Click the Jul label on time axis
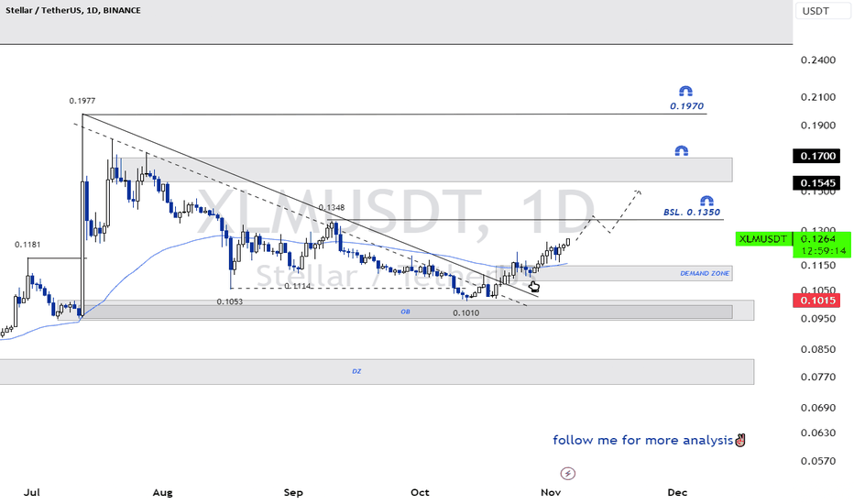 point(32,493)
